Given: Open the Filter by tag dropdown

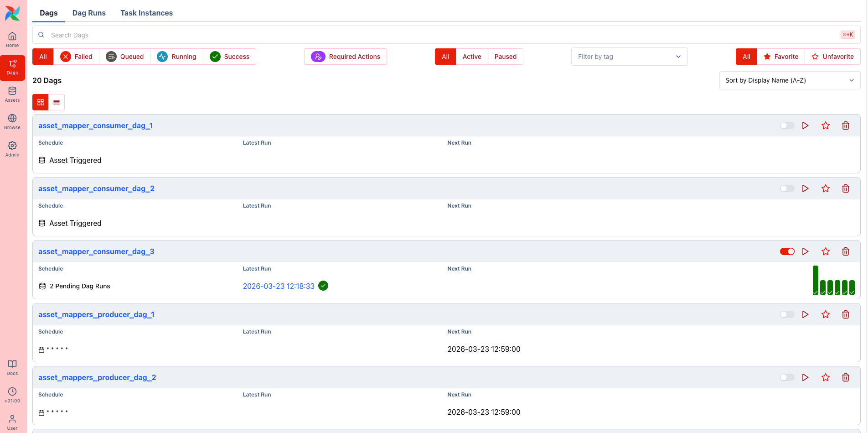Looking at the screenshot, I should point(629,57).
